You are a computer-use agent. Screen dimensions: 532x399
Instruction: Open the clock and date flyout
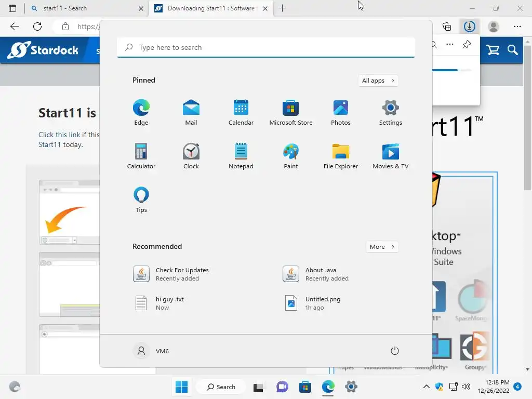(494, 387)
